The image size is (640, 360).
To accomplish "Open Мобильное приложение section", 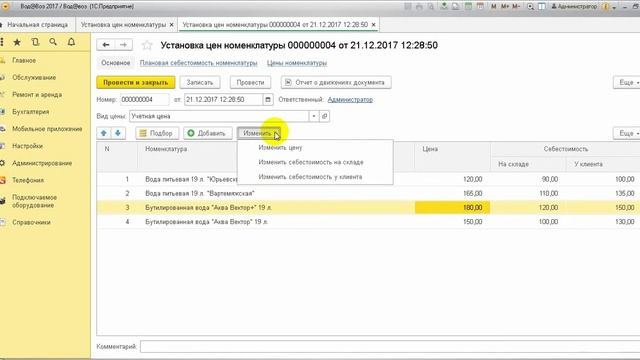I will 47,129.
